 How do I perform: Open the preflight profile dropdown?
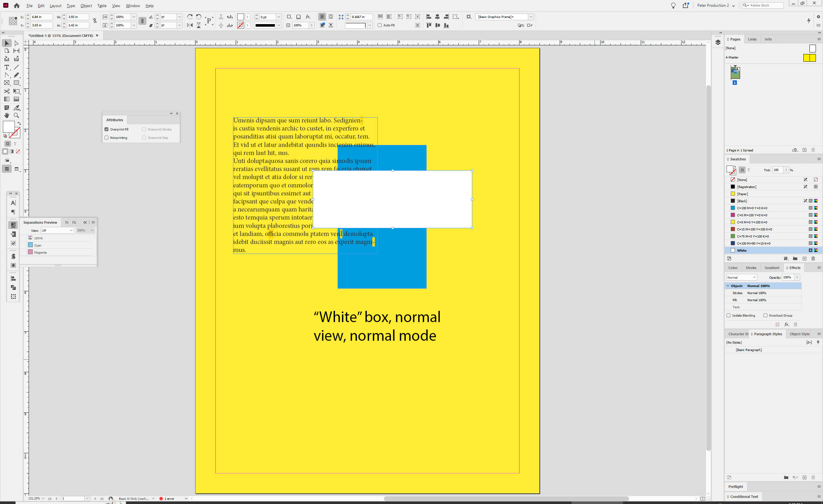[x=153, y=498]
